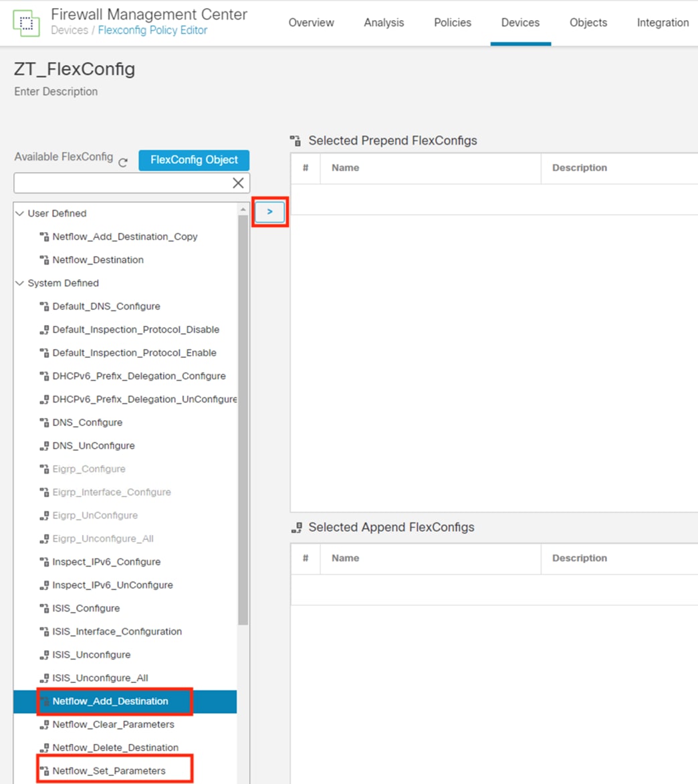This screenshot has height=784, width=698.
Task: Collapse the System Defined group
Action: pos(20,283)
